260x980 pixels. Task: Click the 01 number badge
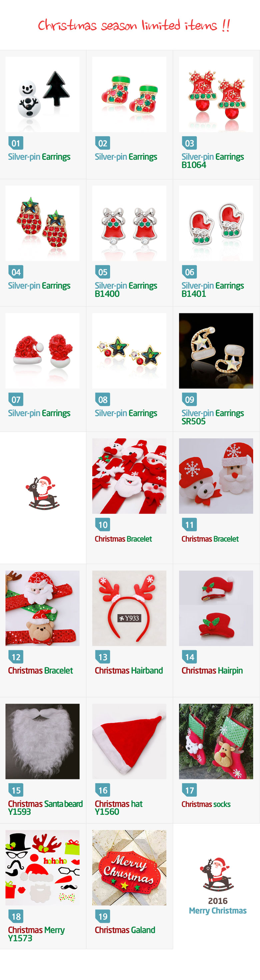(16, 143)
